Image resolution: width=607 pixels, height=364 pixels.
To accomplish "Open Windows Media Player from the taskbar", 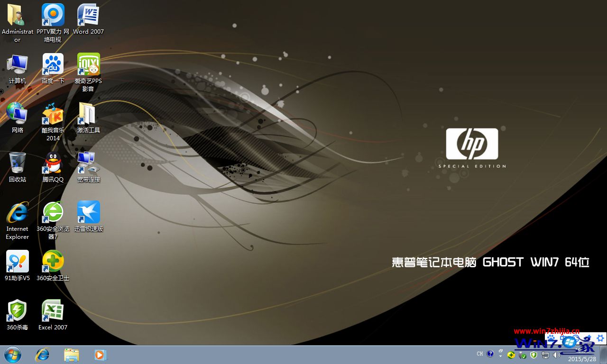I will (x=100, y=355).
